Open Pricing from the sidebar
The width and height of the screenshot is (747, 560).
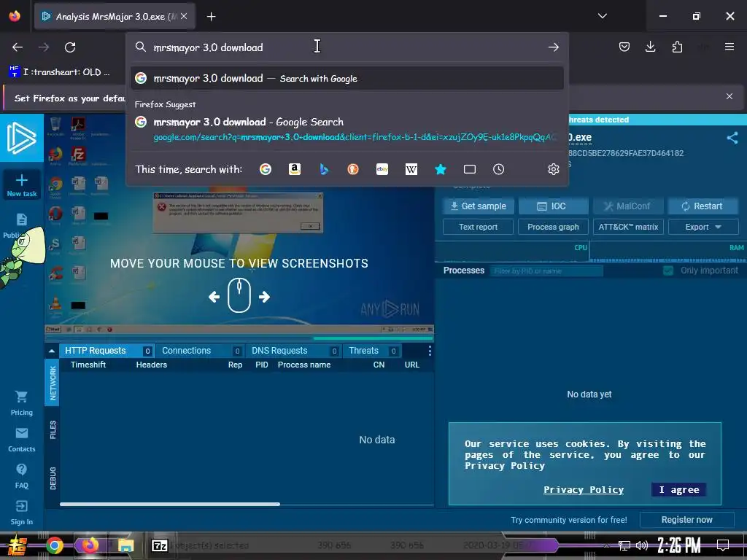click(x=21, y=402)
